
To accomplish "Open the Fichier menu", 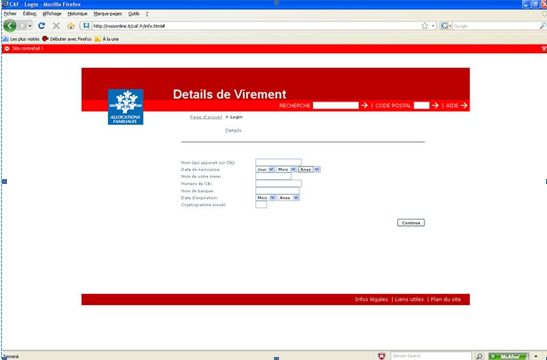I will [x=10, y=14].
